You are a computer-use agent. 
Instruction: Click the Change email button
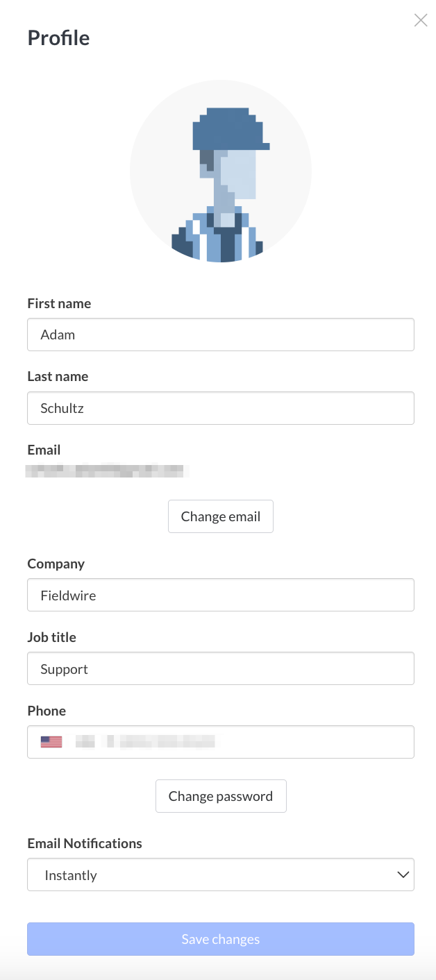click(220, 516)
